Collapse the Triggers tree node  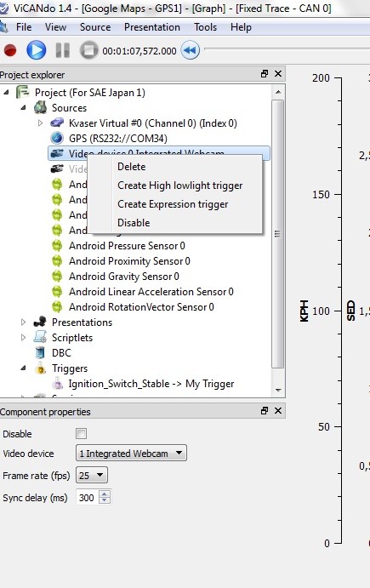point(23,368)
